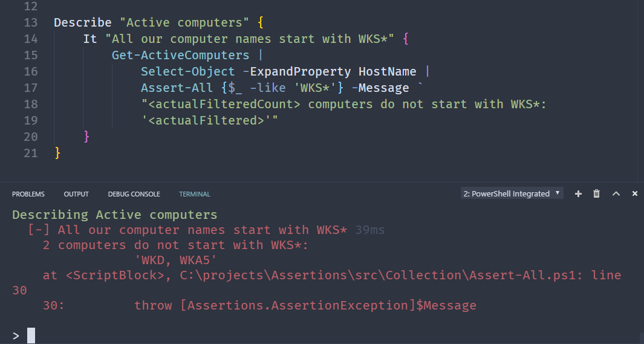Open the DEBUG CONSOLE tab
The width and height of the screenshot is (644, 344).
point(134,194)
